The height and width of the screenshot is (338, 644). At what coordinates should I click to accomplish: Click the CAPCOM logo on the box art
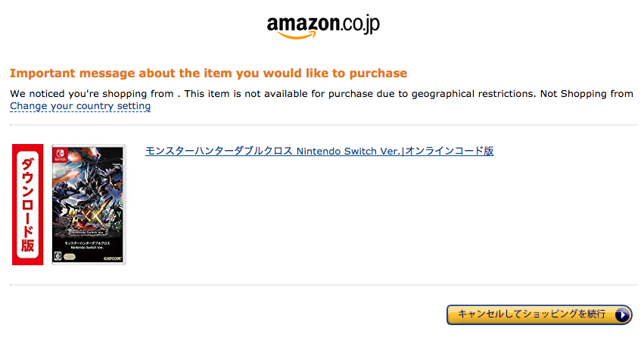(x=112, y=258)
